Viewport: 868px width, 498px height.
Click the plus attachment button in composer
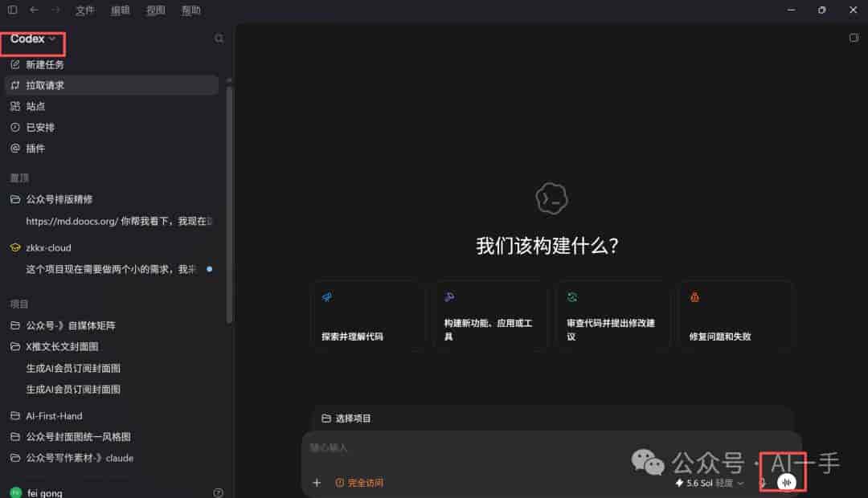point(317,483)
